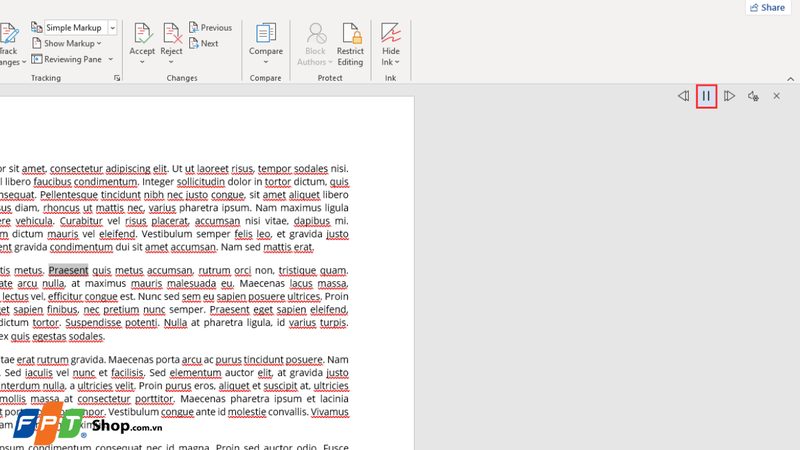Viewport: 800px width, 450px height.
Task: Open Tracking group dialog launcher
Action: 117,78
